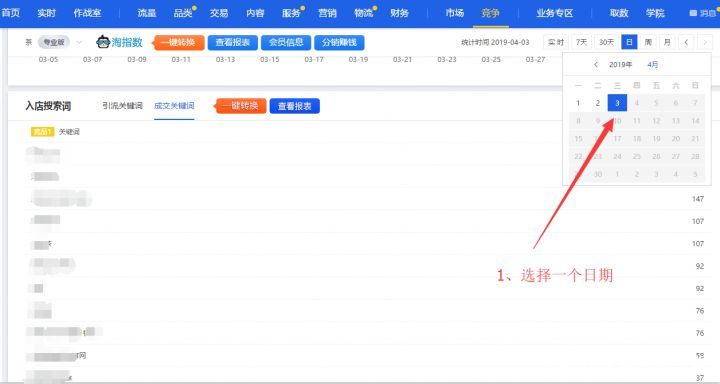The width and height of the screenshot is (720, 384).
Task: Click the 03-27 chart axis label
Action: coord(535,60)
